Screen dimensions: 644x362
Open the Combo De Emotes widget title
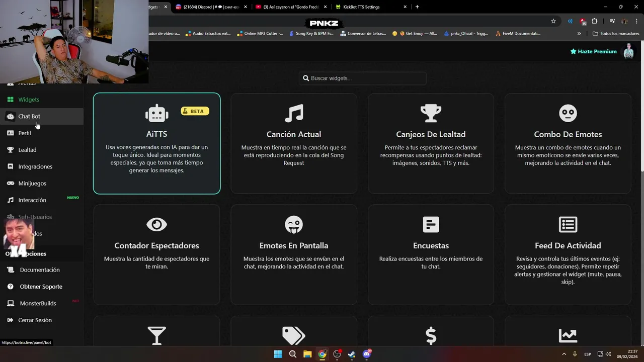click(x=568, y=134)
